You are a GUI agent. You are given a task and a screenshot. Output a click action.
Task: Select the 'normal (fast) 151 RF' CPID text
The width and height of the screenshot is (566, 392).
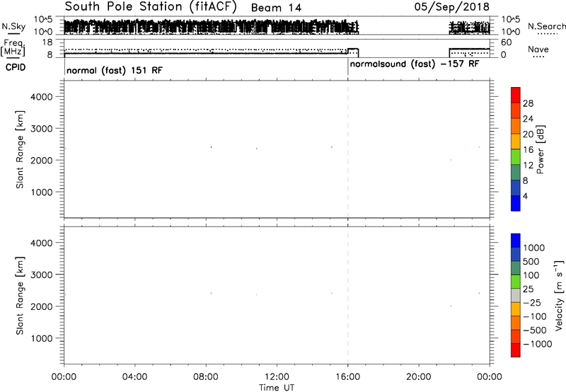coord(115,70)
